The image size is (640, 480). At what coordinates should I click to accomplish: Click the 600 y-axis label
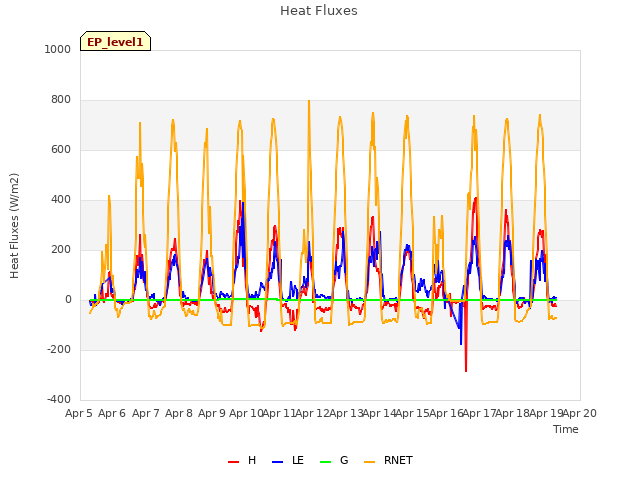(61, 150)
